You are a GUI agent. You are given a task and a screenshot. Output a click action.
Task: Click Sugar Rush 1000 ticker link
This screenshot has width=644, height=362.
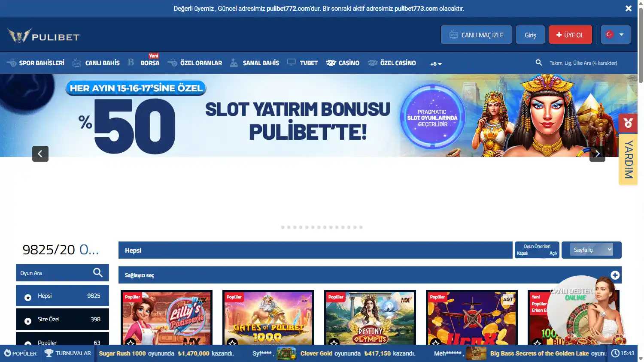(x=122, y=353)
